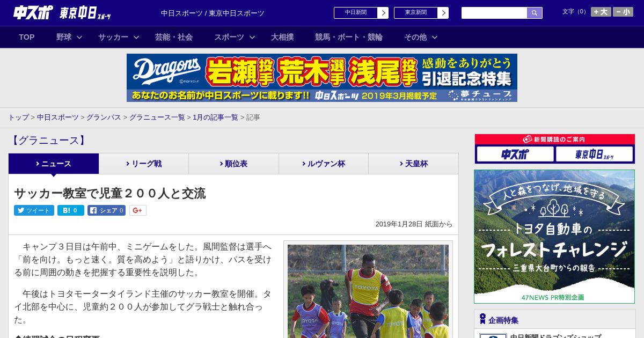Share article on Google+ button
644x338 pixels.
137,210
